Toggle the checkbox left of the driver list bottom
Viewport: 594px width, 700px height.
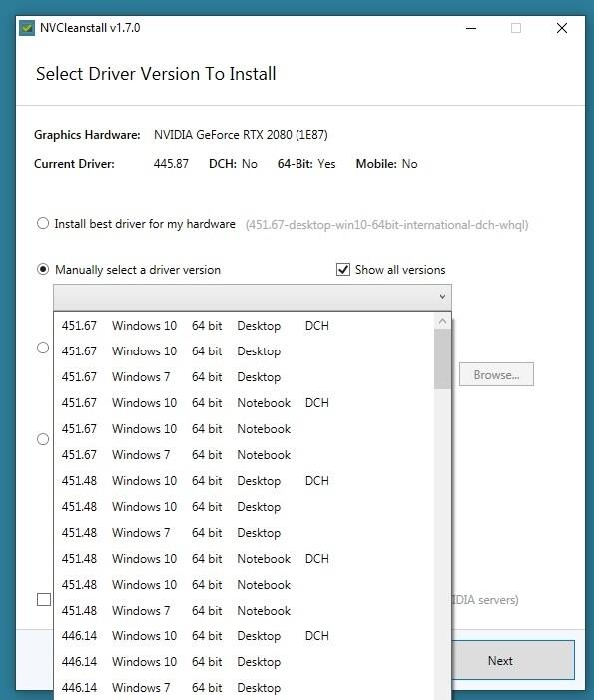tap(44, 599)
